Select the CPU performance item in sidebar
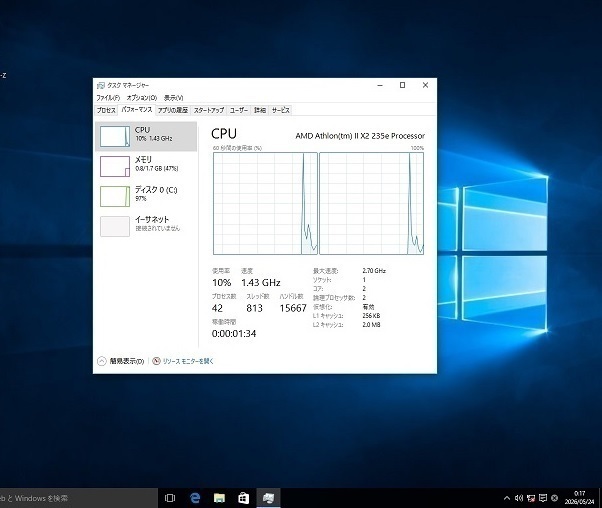602x508 pixels. (x=146, y=136)
